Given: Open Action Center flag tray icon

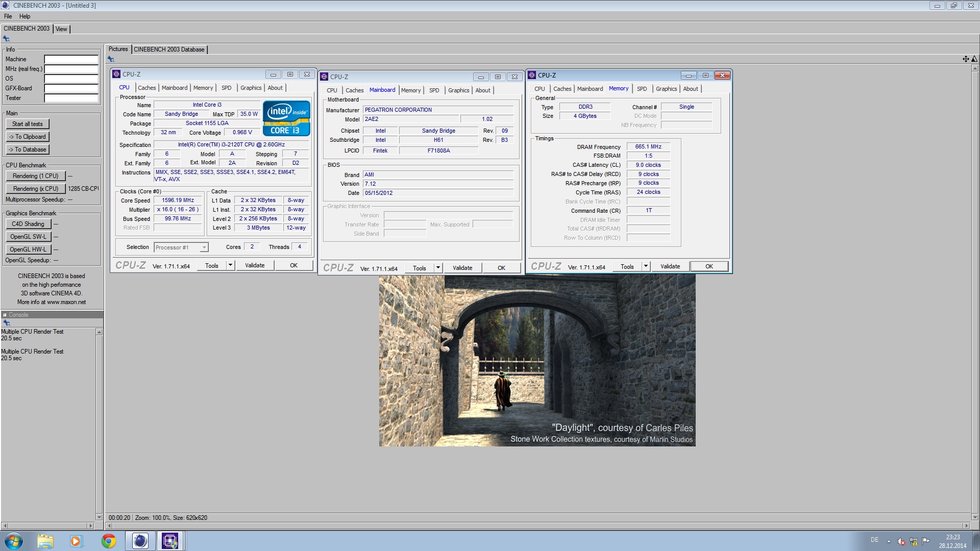Looking at the screenshot, I should (x=925, y=541).
